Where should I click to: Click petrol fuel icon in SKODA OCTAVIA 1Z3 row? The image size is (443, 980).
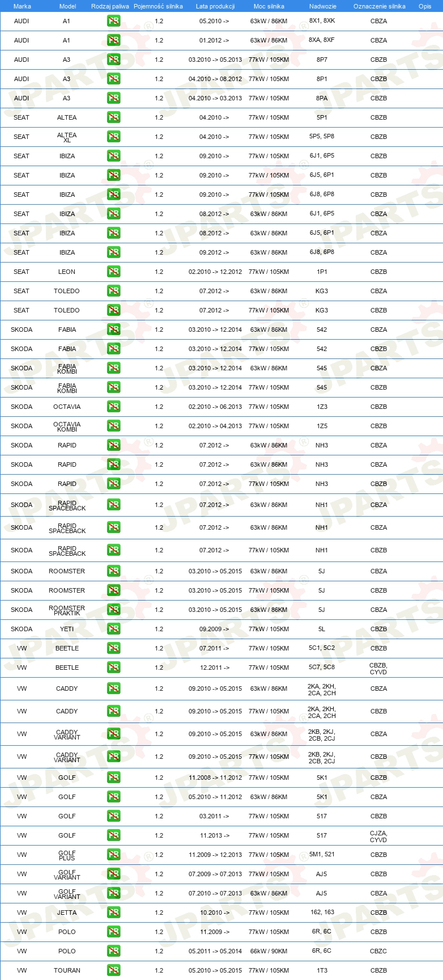coord(113,407)
